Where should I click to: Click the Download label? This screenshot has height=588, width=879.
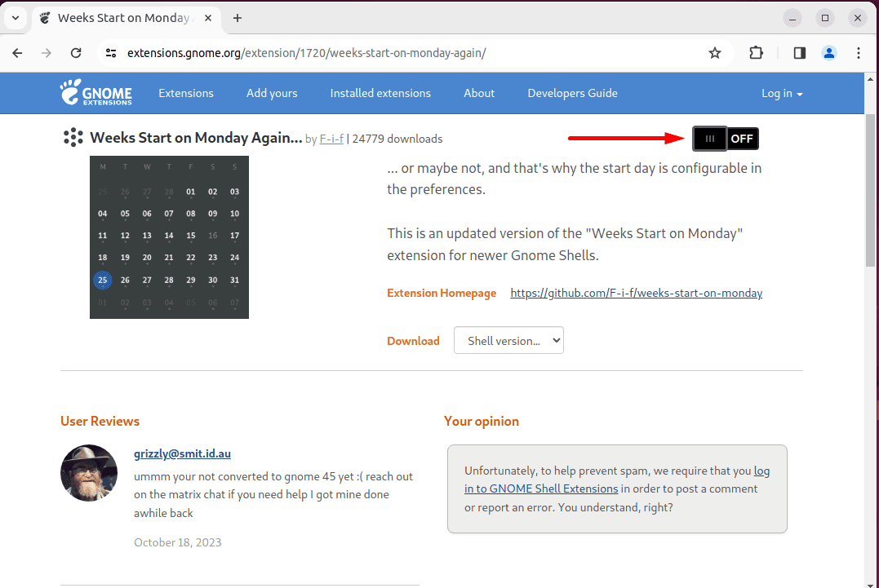[x=413, y=341]
